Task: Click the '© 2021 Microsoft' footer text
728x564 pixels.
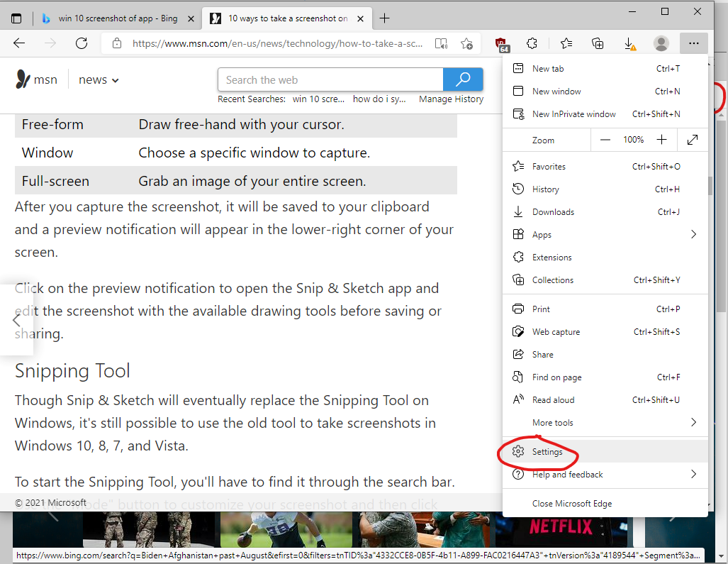Action: 50,503
